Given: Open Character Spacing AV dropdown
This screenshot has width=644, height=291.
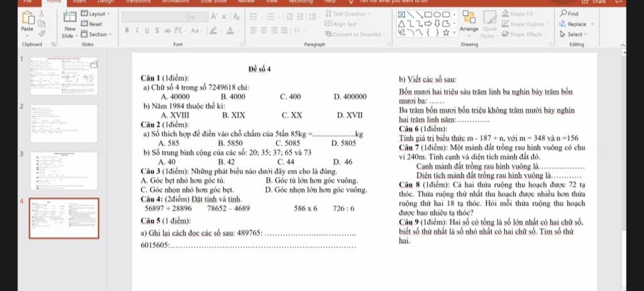Looking at the screenshot, I should pos(179,30).
